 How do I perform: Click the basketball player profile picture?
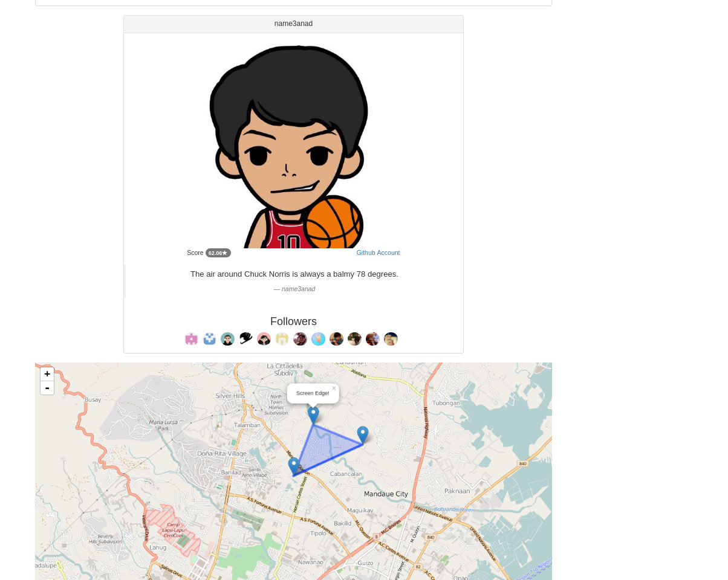point(289,146)
